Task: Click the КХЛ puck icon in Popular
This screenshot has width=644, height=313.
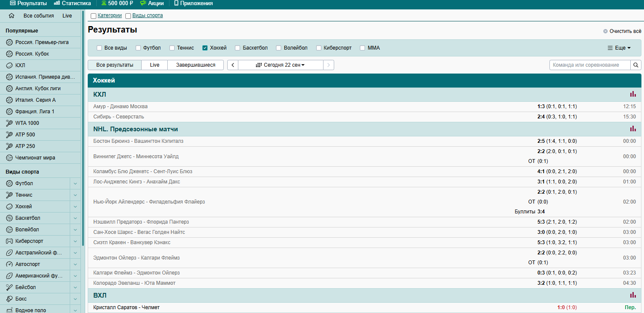Action: point(9,65)
